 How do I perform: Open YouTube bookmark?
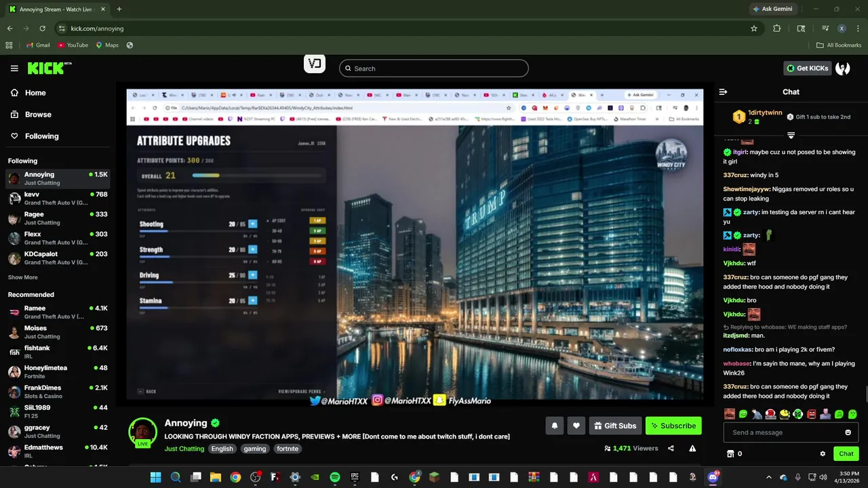73,45
